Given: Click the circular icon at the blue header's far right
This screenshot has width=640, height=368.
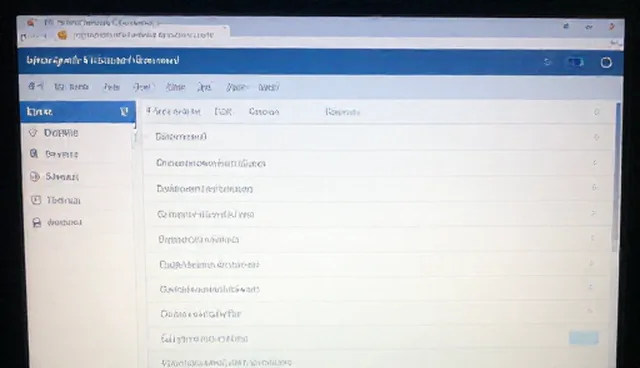Looking at the screenshot, I should [606, 62].
